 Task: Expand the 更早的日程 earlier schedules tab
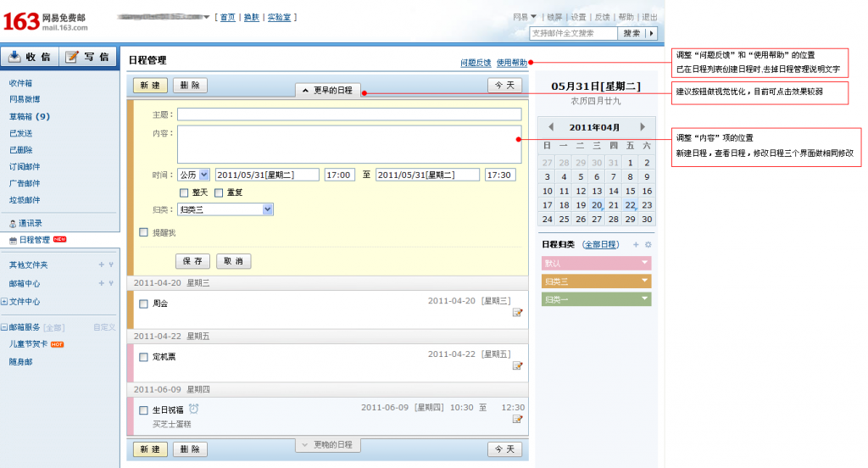pos(328,90)
